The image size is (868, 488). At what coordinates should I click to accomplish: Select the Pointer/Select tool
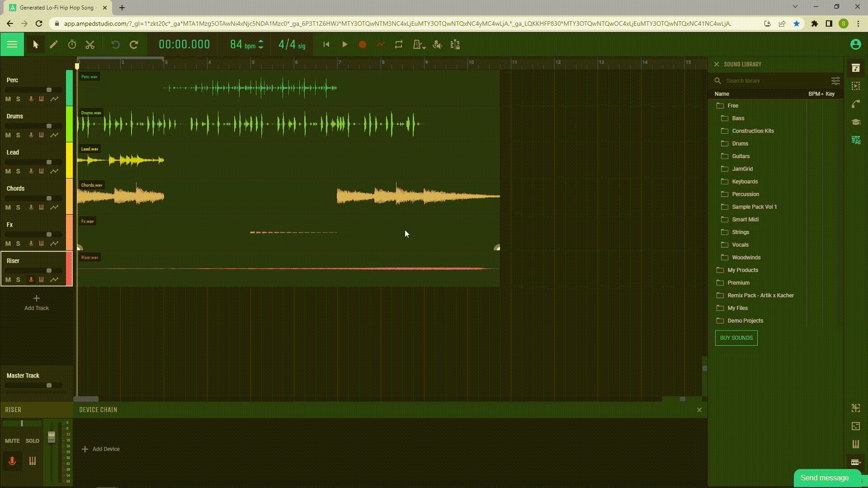click(35, 45)
